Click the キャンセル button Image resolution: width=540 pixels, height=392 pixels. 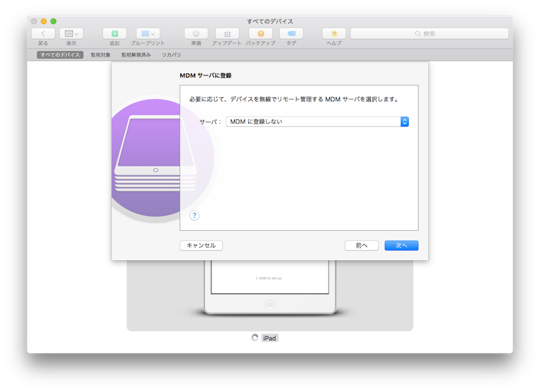click(x=201, y=245)
